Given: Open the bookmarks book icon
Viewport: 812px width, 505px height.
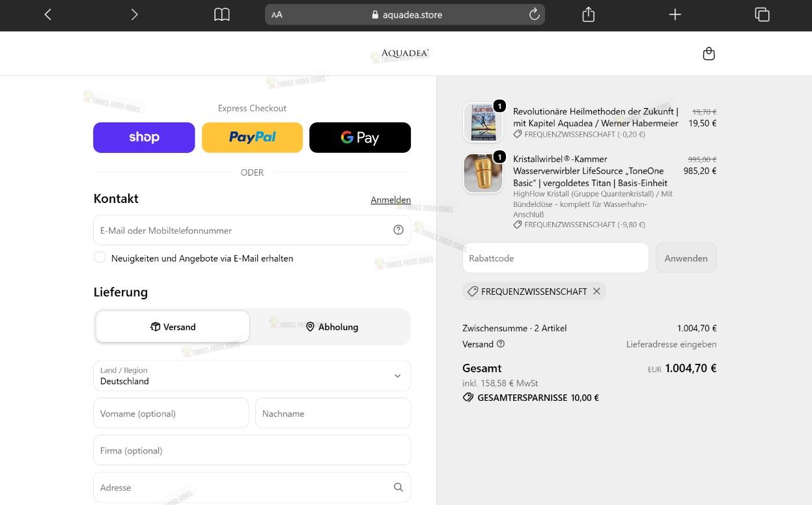Looking at the screenshot, I should (222, 14).
